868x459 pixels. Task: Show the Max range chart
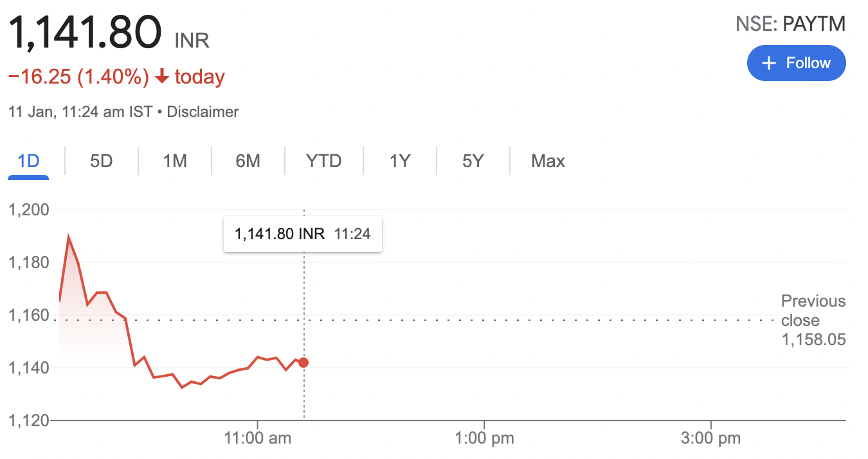tap(548, 161)
